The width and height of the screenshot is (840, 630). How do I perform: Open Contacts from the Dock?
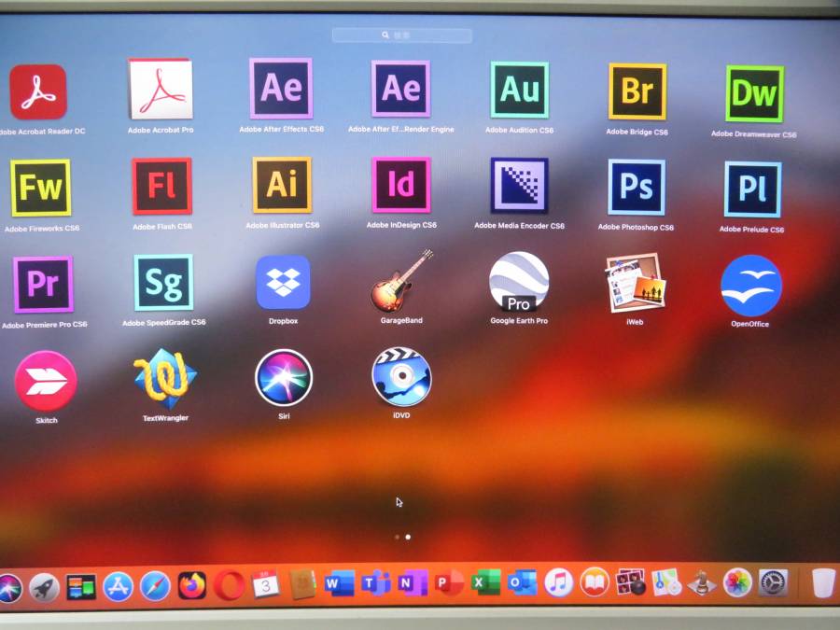coord(302,584)
